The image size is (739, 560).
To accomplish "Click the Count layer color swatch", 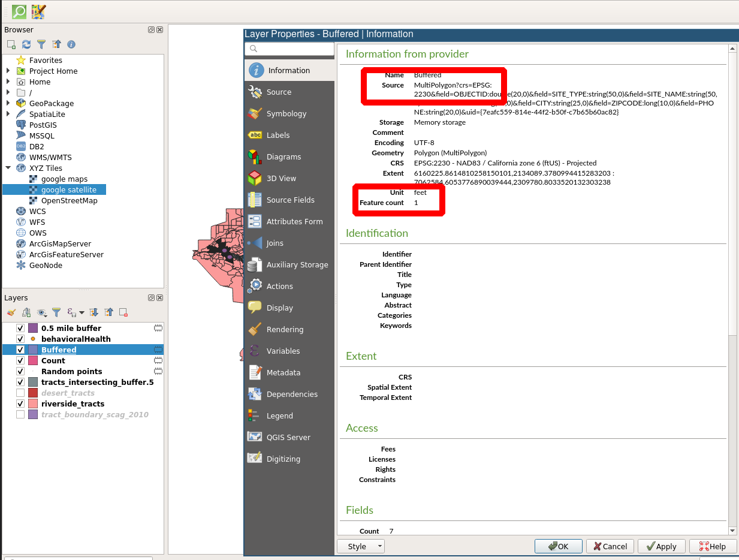I will (x=33, y=361).
